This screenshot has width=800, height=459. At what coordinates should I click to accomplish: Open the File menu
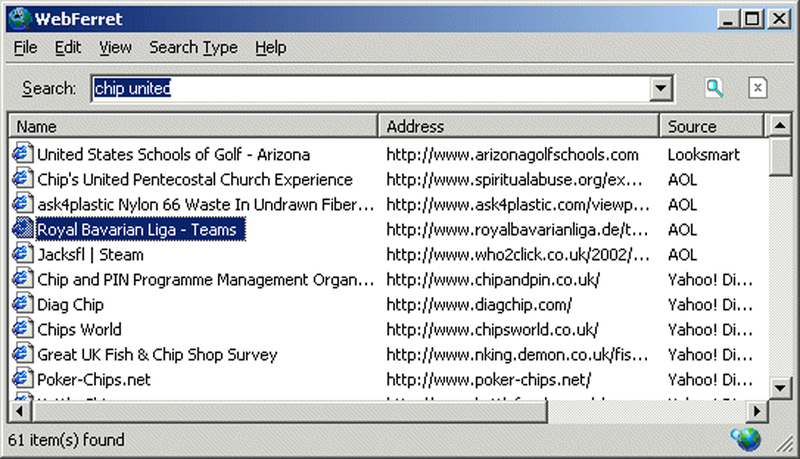[26, 47]
